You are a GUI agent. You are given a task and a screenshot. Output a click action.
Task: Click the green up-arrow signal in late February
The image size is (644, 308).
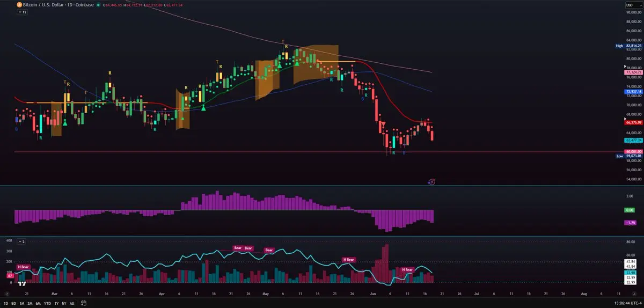65,122
